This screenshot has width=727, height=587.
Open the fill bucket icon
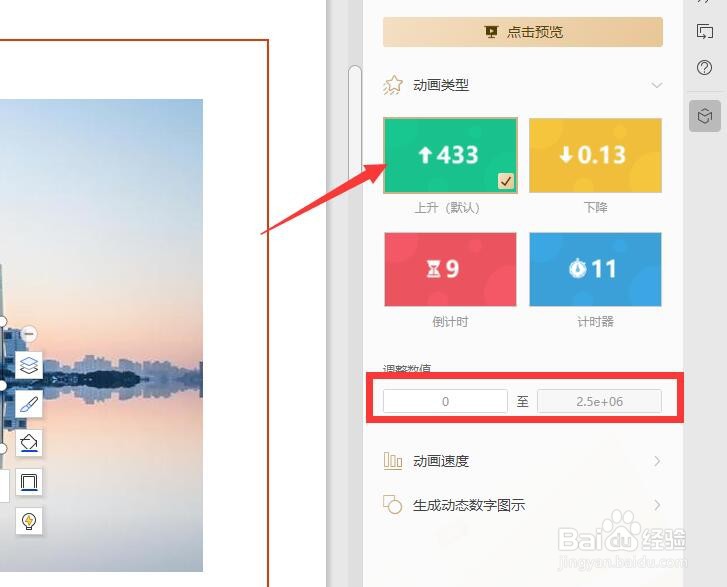point(29,443)
